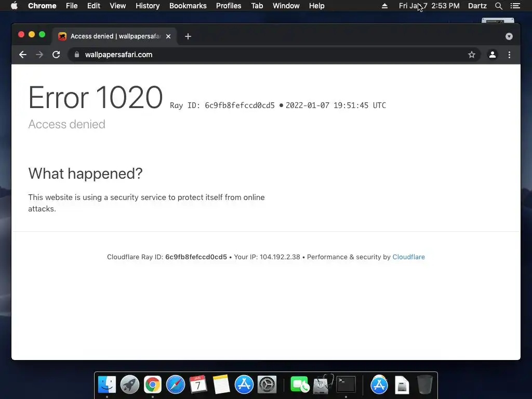Open the App Store icon beside Terminal

click(x=379, y=385)
